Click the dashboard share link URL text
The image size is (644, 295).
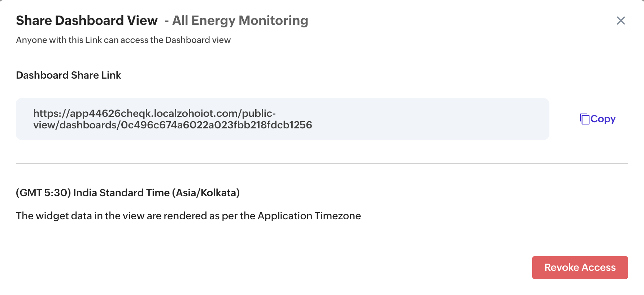(x=173, y=119)
